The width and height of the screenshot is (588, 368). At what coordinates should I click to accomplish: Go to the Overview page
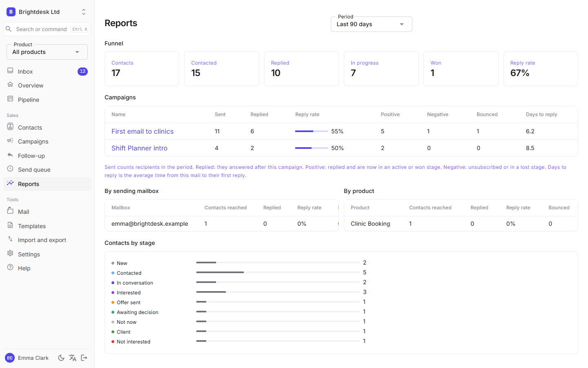(x=47, y=85)
